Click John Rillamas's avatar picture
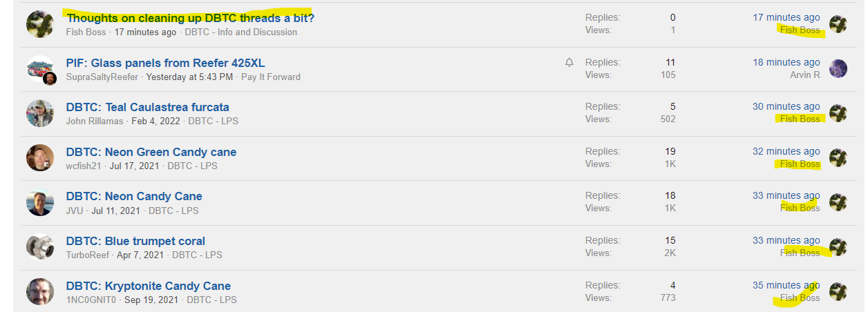This screenshot has height=312, width=868. pyautogui.click(x=39, y=113)
